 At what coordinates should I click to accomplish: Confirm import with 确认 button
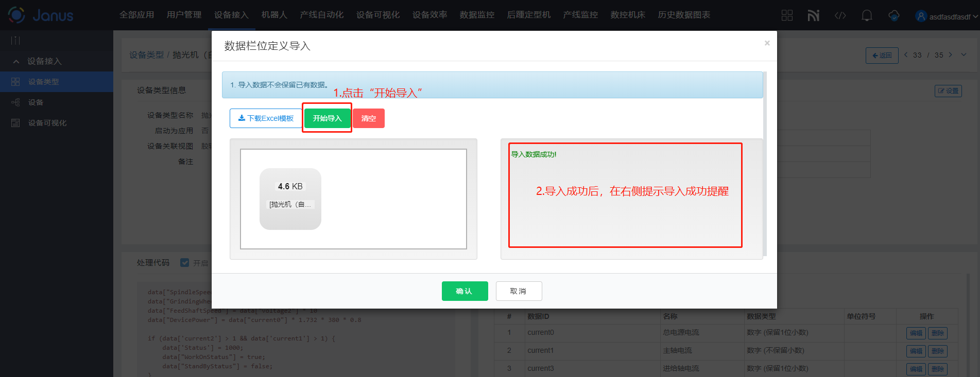tap(465, 291)
